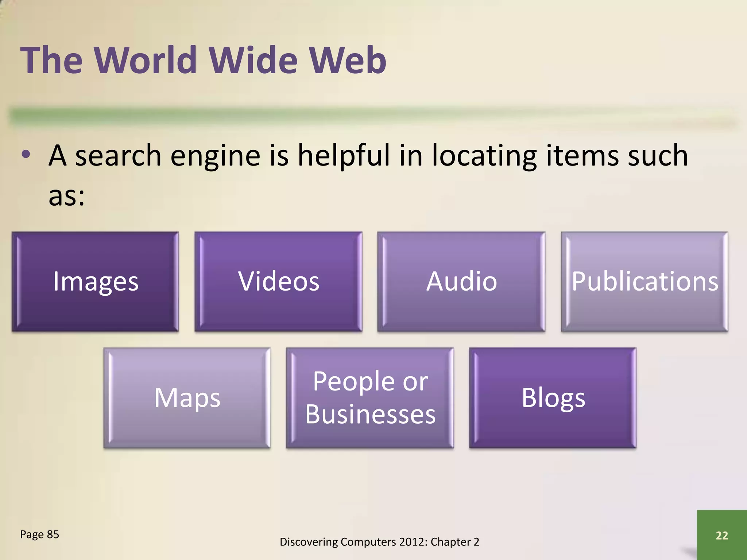The height and width of the screenshot is (560, 747).
Task: Click the Images box
Action: tap(95, 281)
